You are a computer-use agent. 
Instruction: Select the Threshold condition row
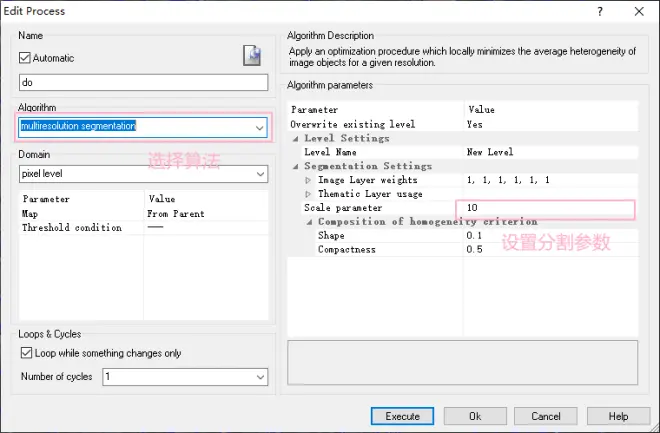144,228
